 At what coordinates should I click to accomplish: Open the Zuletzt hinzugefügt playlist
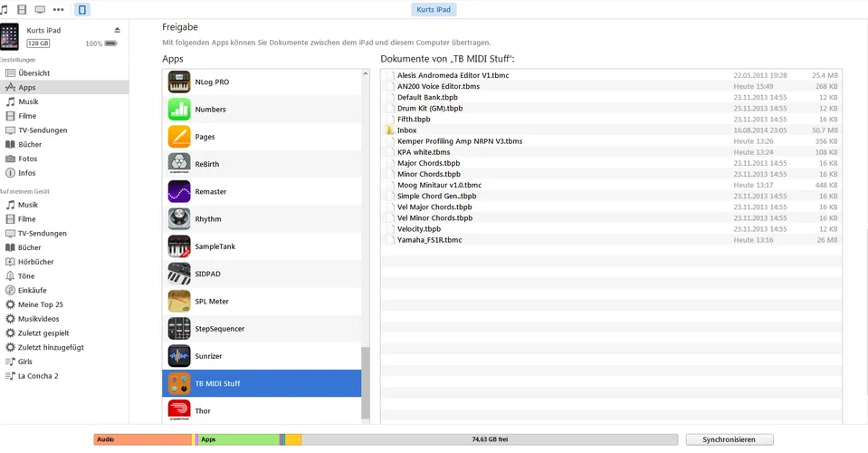(x=64, y=347)
